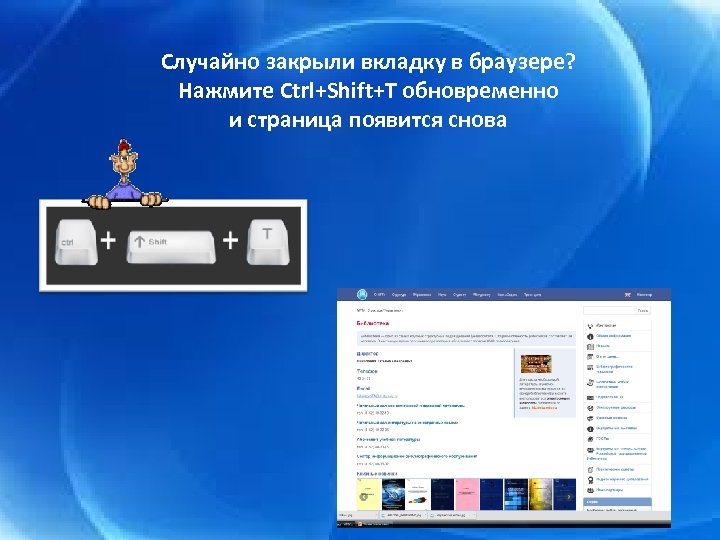720x540 pixels.
Task: Open the book cover with colorful feather
Action: 418,495
